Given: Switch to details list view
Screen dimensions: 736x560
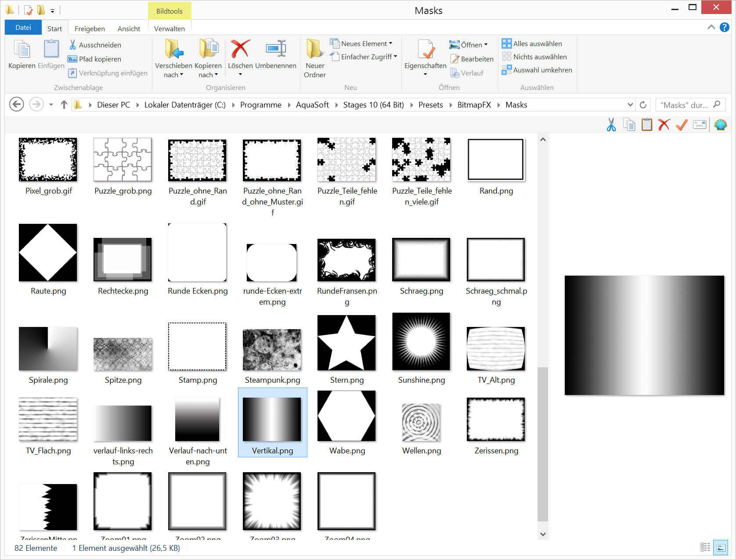Looking at the screenshot, I should 705,547.
